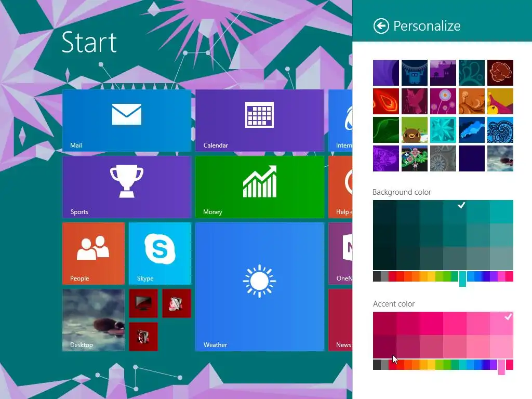The width and height of the screenshot is (532, 399).
Task: Select the solid purple wave thumbnail
Action: tap(386, 73)
